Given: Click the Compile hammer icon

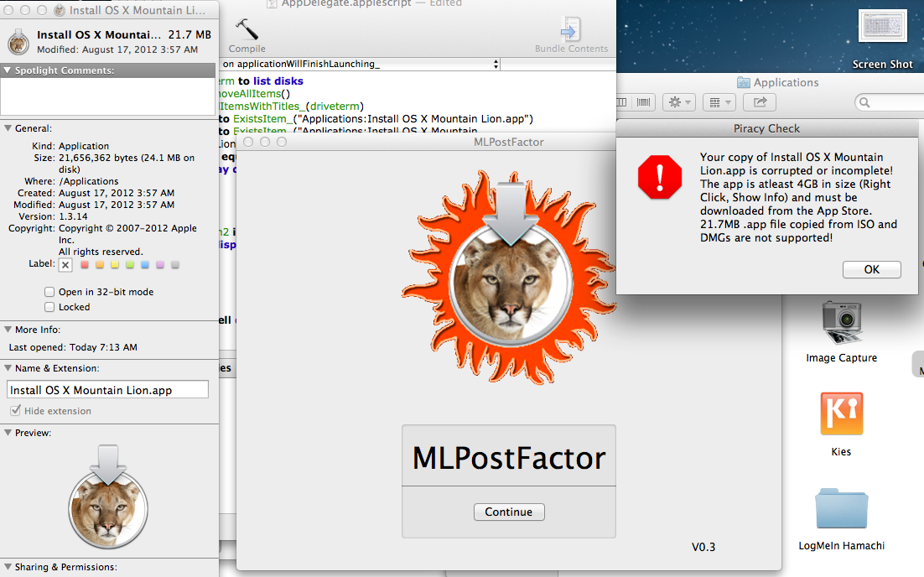Looking at the screenshot, I should (x=247, y=29).
